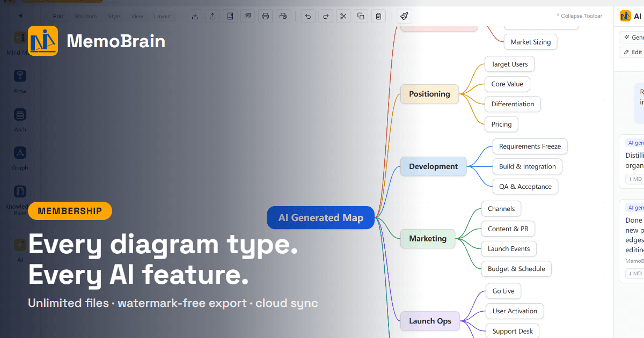Switch to the View toolbar tab
This screenshot has width=644, height=338.
tap(137, 17)
